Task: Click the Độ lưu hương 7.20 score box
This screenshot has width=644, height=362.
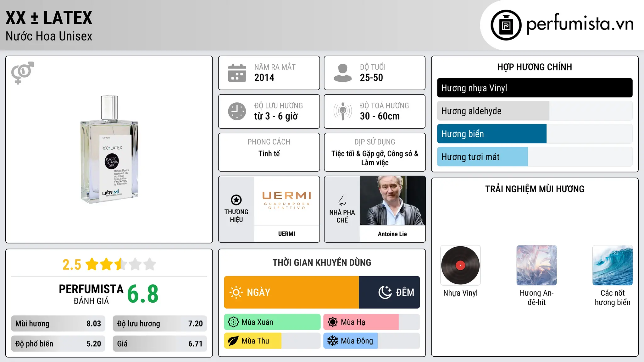Action: pos(160,324)
